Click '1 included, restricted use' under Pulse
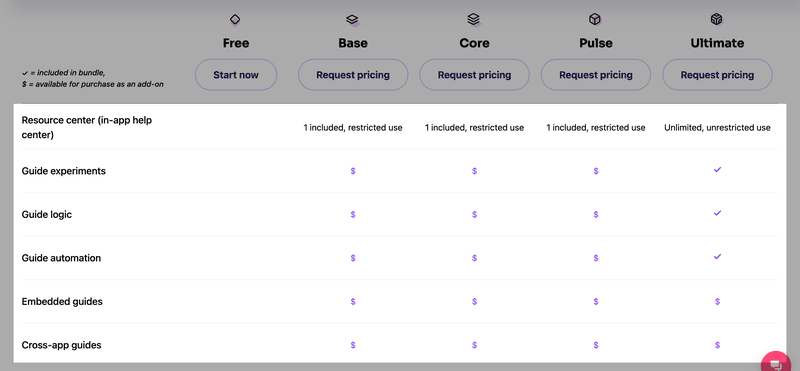 point(596,128)
